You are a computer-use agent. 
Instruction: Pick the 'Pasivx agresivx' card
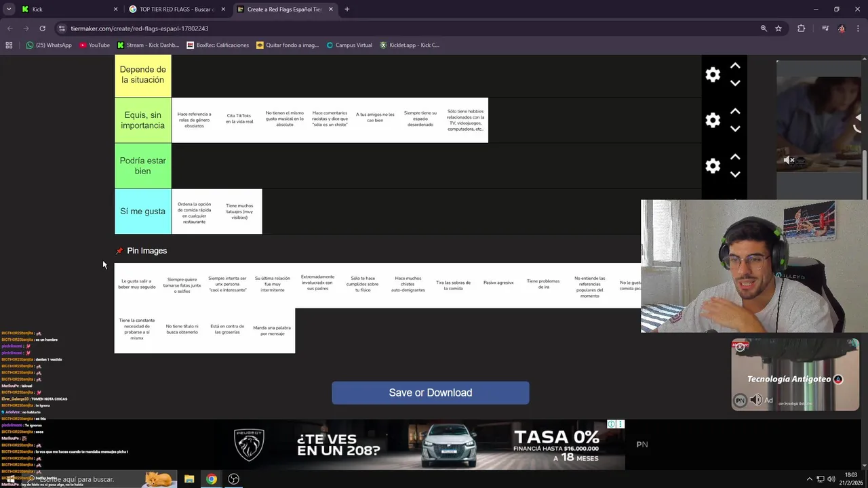[498, 285]
